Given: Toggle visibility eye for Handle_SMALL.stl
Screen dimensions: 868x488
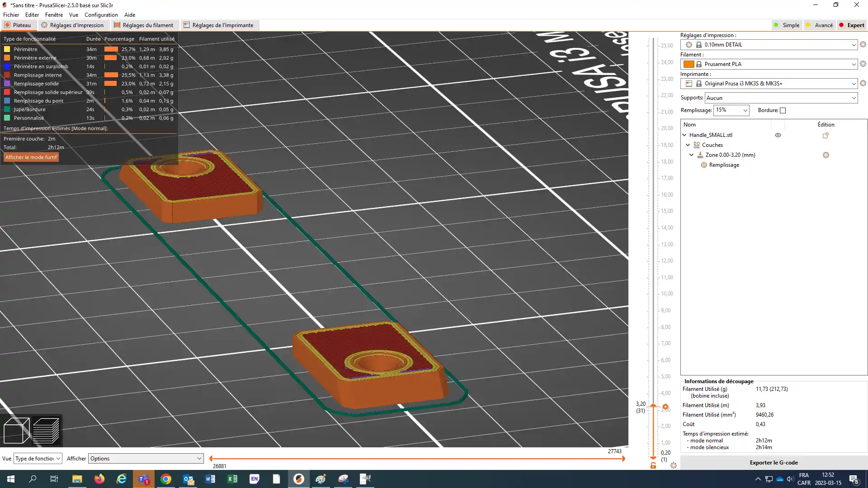Looking at the screenshot, I should (778, 135).
